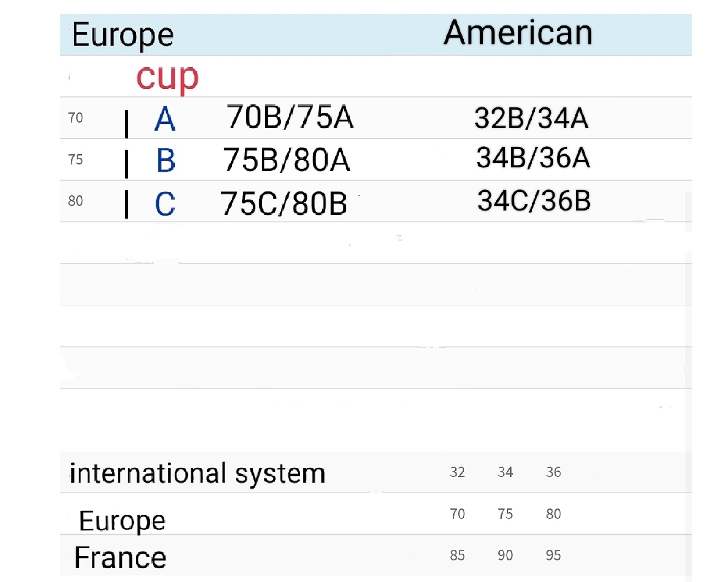Select the 70B/75A size cell
This screenshot has width=728, height=582.
[289, 117]
